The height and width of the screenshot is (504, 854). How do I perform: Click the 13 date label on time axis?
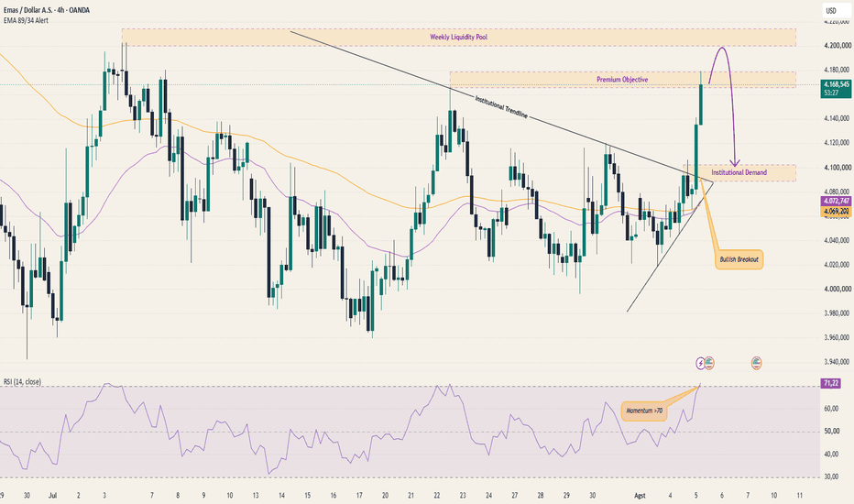coord(255,495)
